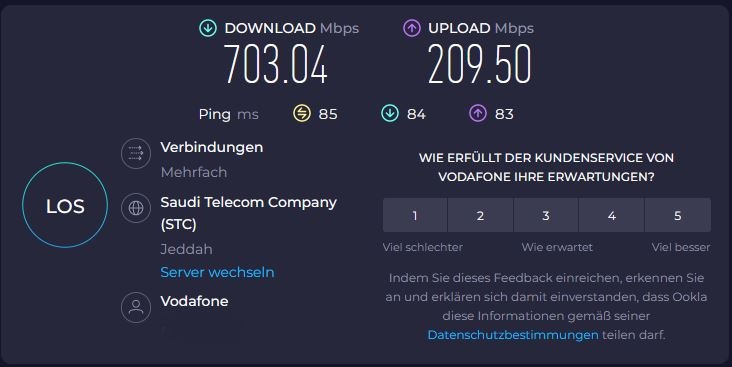Start the test with the LOS button
732x367 pixels.
(x=65, y=205)
